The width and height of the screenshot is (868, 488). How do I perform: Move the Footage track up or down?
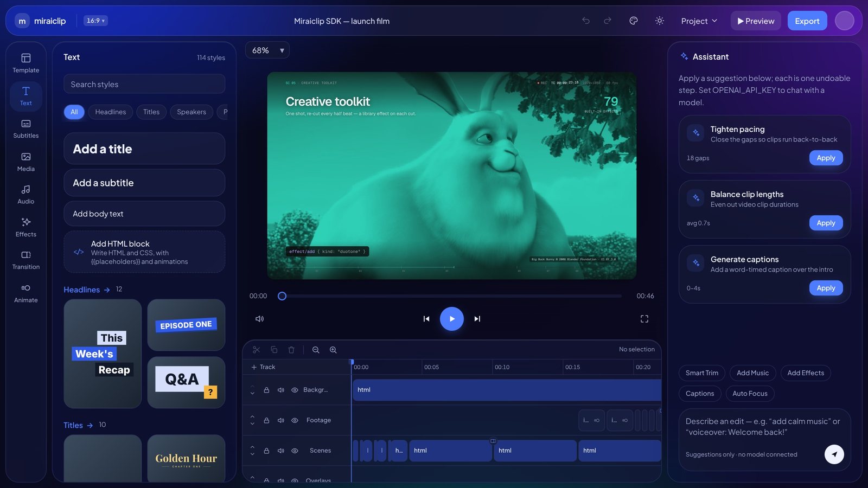click(252, 420)
